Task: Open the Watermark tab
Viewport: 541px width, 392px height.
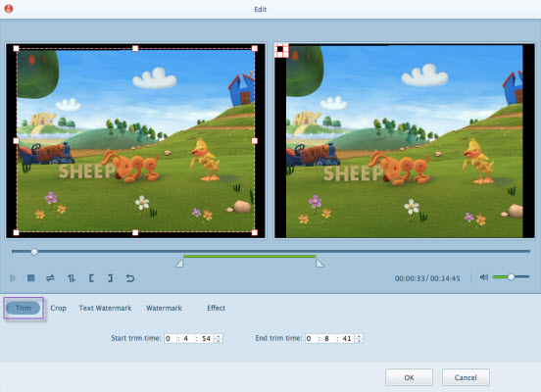Action: tap(164, 308)
